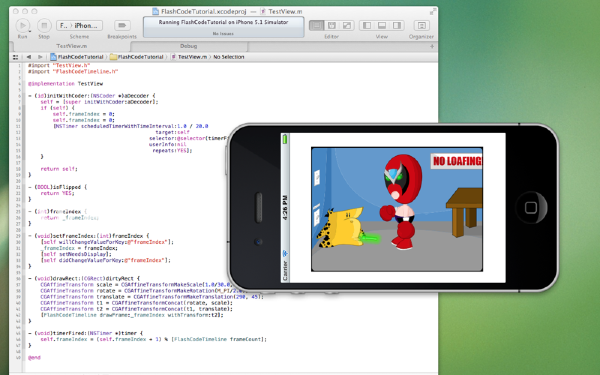
Task: Open the Organizer window
Action: 421,25
